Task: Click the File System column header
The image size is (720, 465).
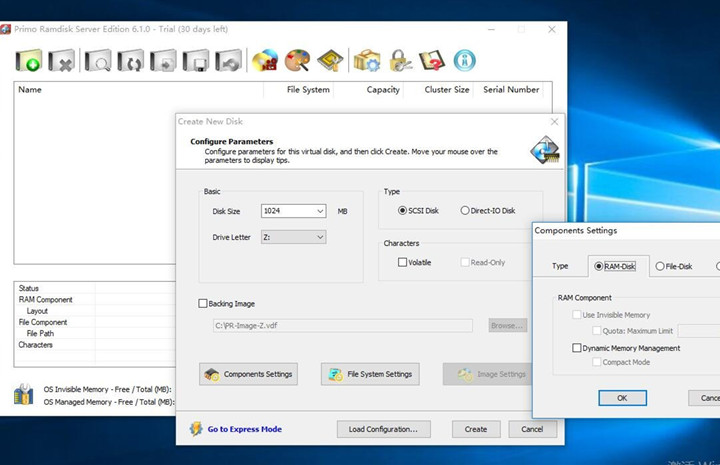Action: tap(308, 90)
